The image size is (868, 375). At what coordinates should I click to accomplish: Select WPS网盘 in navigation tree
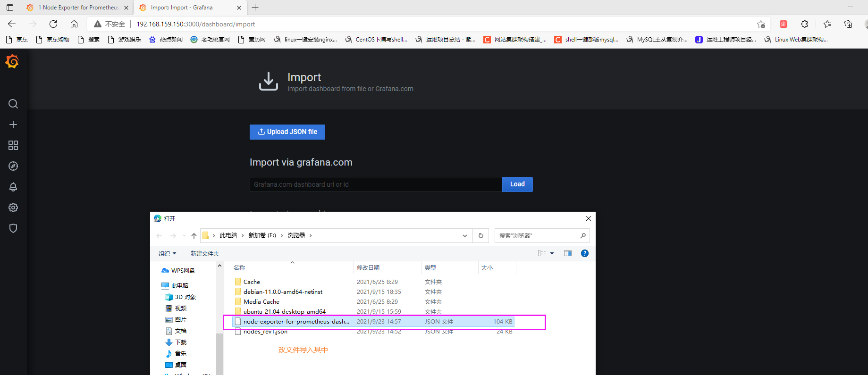178,271
